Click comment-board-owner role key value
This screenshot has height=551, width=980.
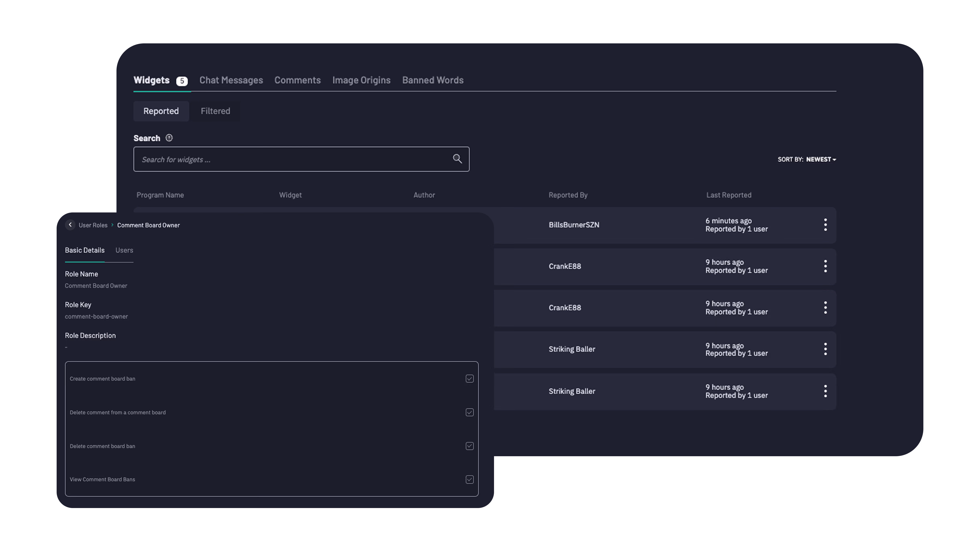(x=96, y=317)
